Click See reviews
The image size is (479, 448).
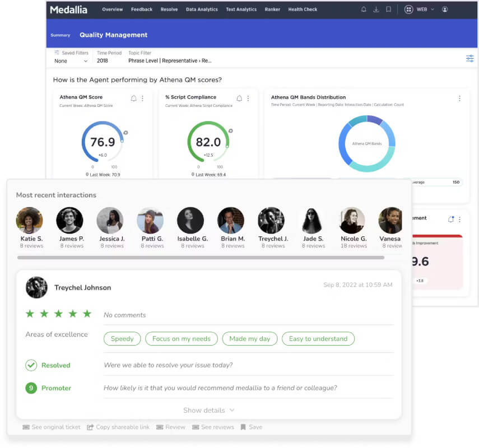213,427
